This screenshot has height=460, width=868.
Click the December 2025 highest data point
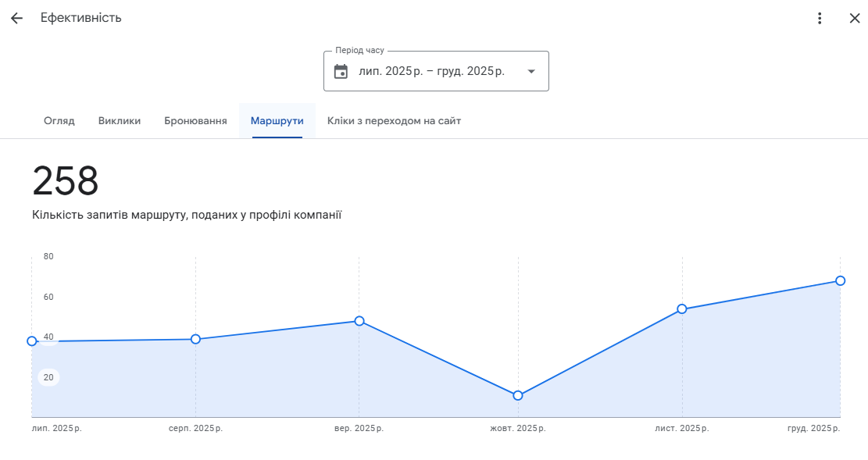coord(840,281)
